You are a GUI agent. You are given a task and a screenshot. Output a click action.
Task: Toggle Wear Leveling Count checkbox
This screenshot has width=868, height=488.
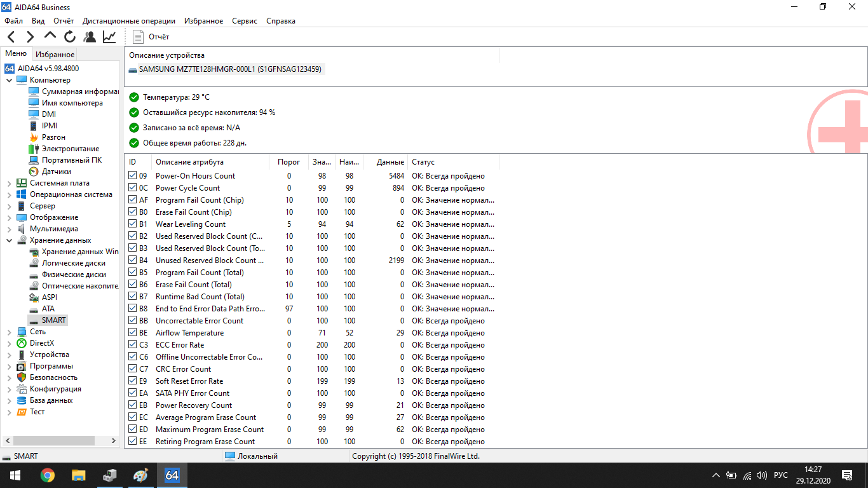coord(133,224)
